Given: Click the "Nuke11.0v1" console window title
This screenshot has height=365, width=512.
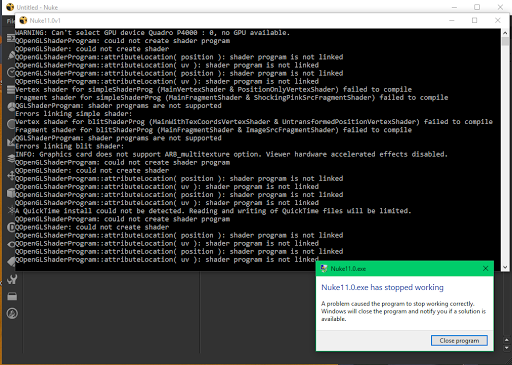Looking at the screenshot, I should 45,21.
